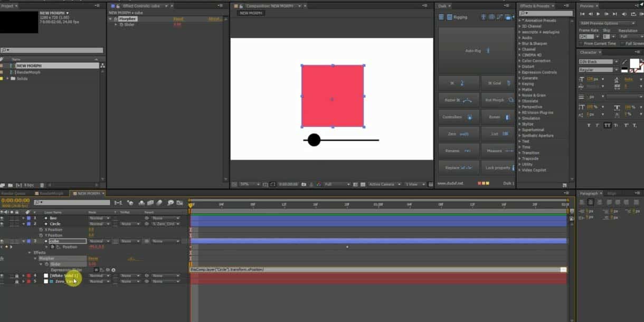Click the Rename button in Duik
644x322 pixels.
pyautogui.click(x=458, y=150)
